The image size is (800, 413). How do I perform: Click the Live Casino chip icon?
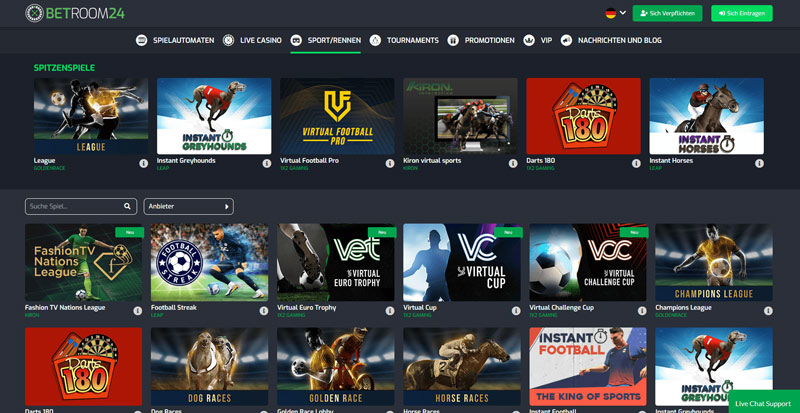pos(229,40)
